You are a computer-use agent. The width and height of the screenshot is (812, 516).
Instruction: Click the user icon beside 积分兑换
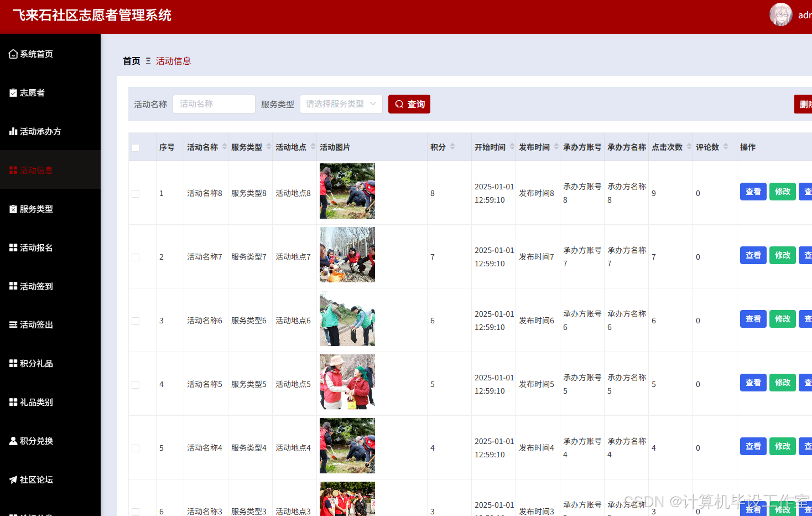point(13,441)
